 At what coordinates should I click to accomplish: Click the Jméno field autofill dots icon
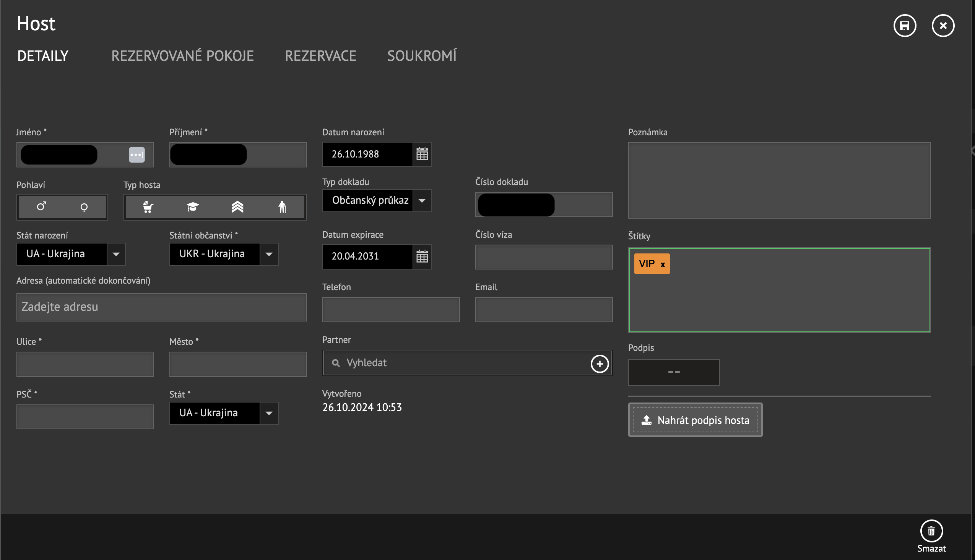(136, 155)
